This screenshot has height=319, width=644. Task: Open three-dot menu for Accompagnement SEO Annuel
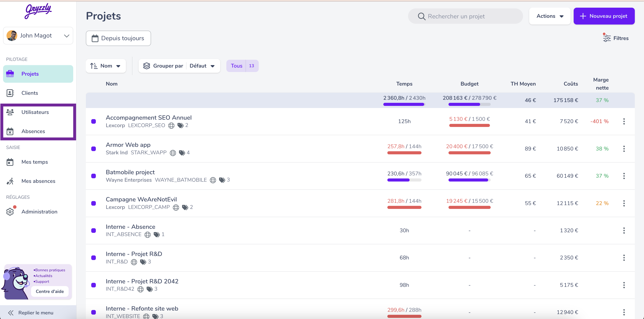(624, 121)
